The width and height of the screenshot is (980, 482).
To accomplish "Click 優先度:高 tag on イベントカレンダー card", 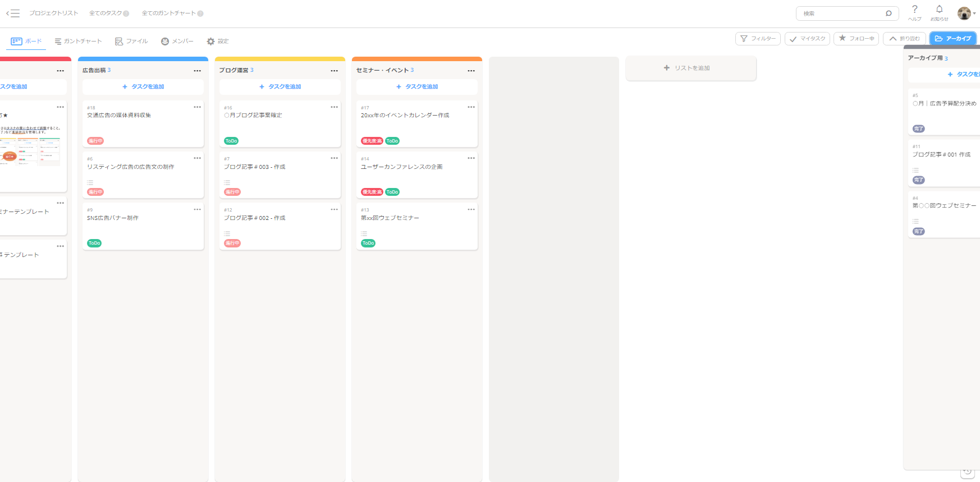I will tap(372, 141).
